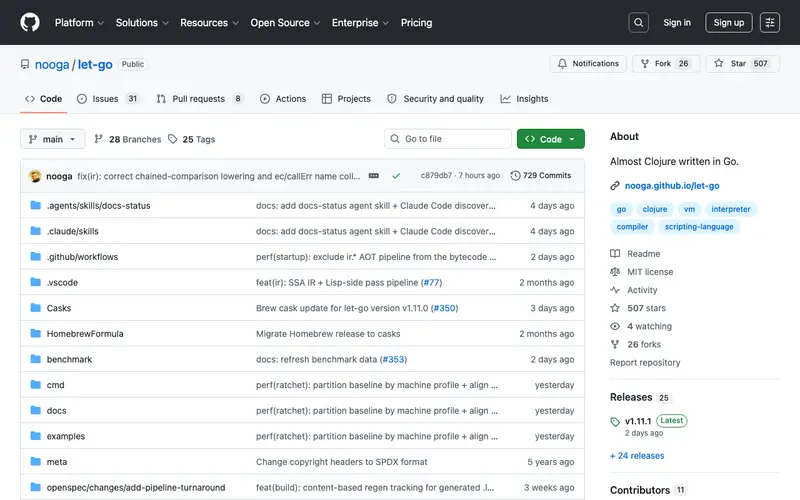Open the let-go repository name link
Viewport: 800px width, 500px height.
coord(95,64)
